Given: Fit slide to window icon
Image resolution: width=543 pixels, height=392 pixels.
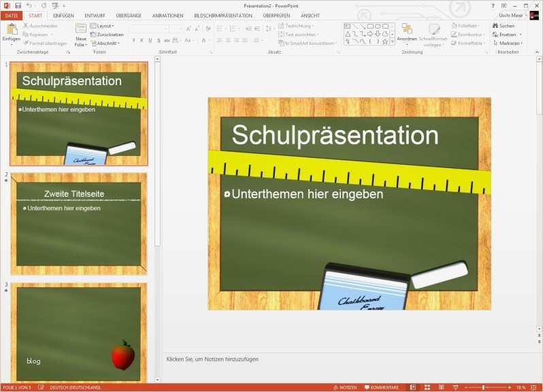Looking at the screenshot, I should coord(533,387).
